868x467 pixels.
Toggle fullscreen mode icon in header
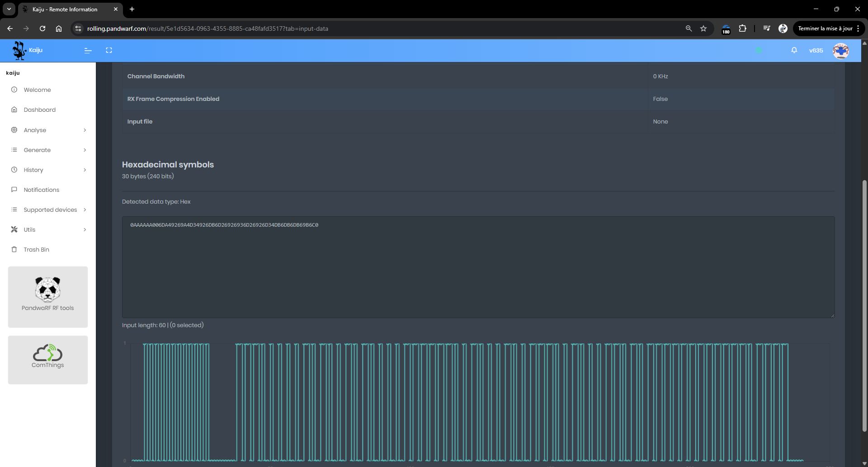(109, 50)
